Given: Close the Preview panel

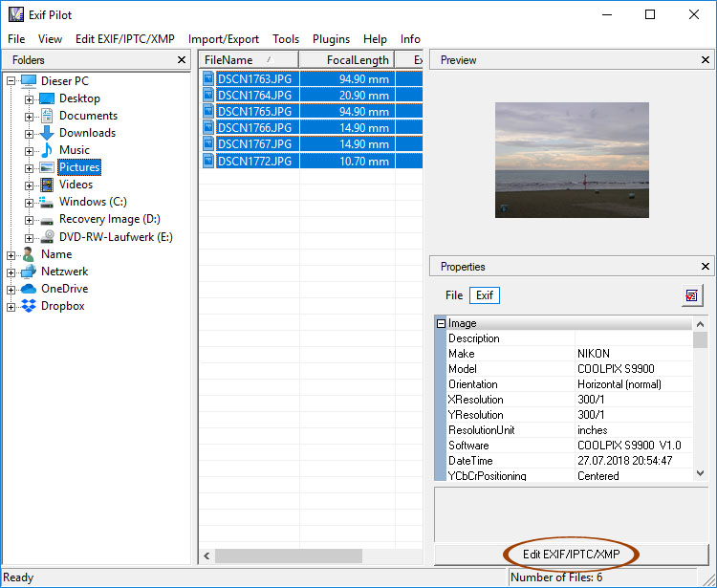Looking at the screenshot, I should coord(706,60).
